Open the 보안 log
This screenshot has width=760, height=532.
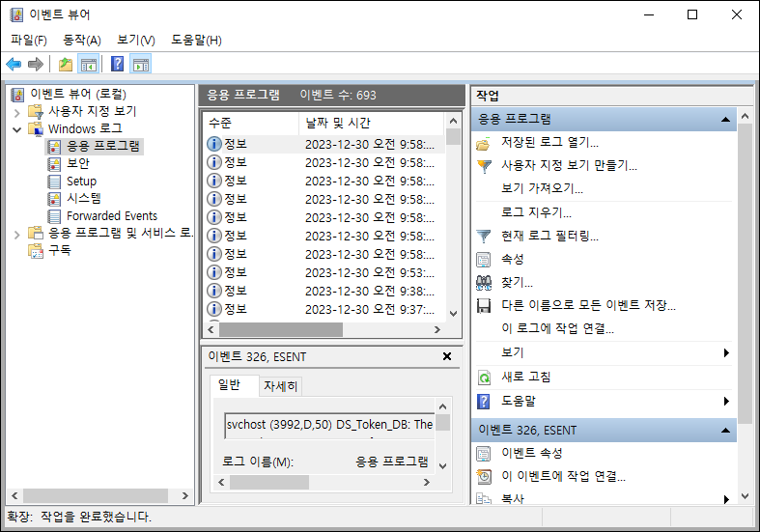(78, 164)
